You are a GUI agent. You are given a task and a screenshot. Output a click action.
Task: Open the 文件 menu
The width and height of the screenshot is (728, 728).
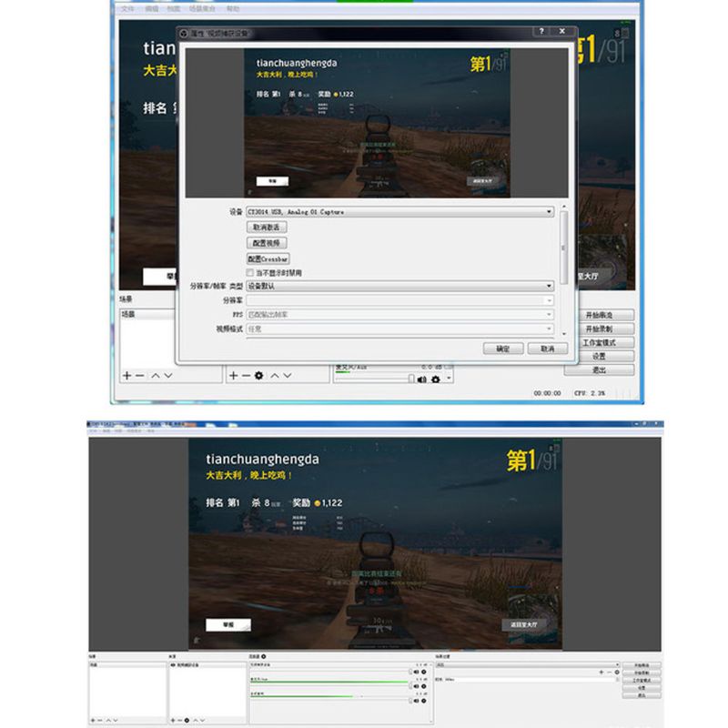coord(129,6)
